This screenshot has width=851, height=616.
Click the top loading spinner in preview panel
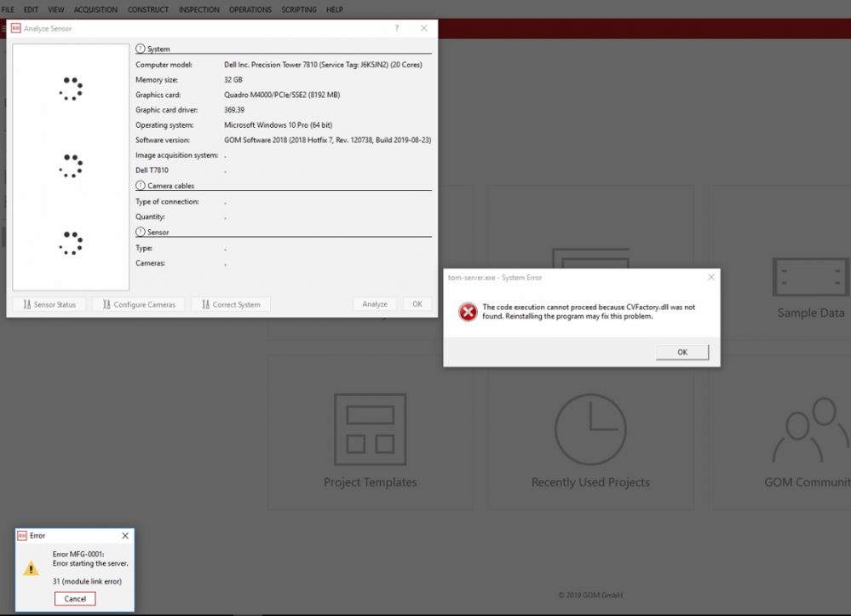coord(71,89)
